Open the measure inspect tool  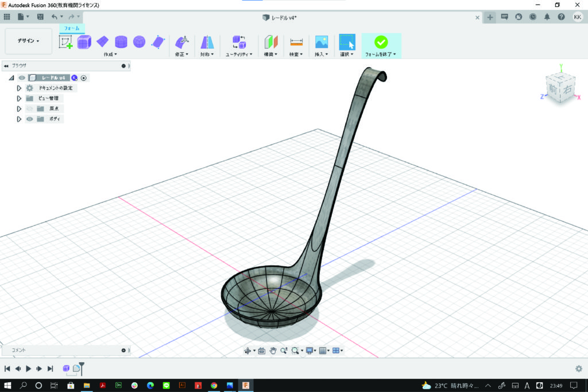coord(296,42)
